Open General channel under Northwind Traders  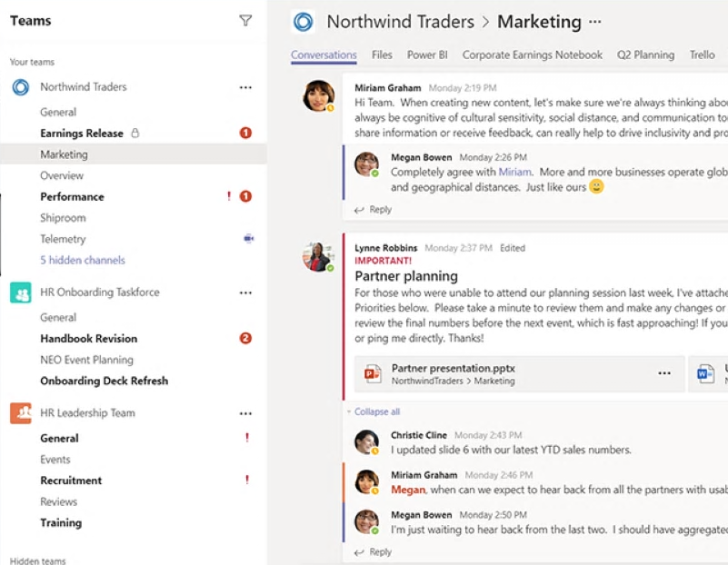[58, 112]
